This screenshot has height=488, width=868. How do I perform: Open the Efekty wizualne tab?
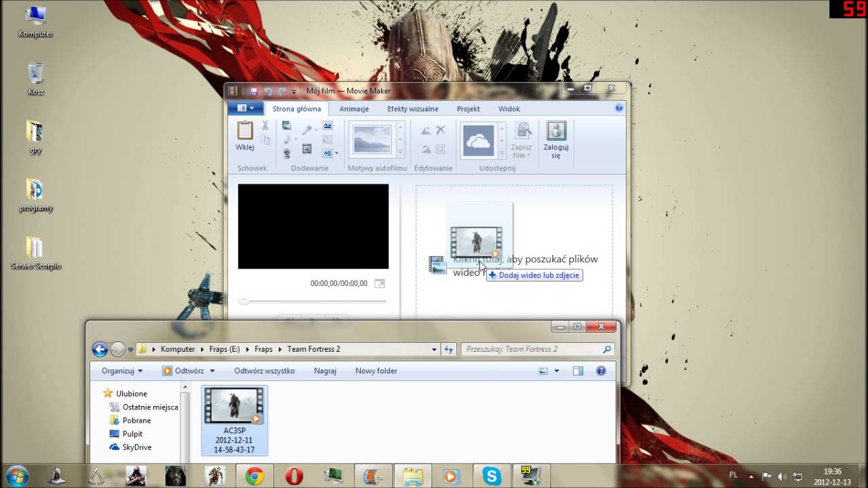(x=413, y=108)
